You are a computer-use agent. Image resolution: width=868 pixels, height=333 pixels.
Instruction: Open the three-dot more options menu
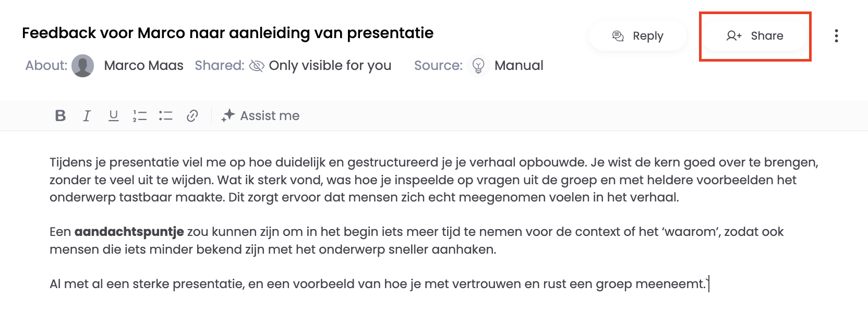[836, 36]
